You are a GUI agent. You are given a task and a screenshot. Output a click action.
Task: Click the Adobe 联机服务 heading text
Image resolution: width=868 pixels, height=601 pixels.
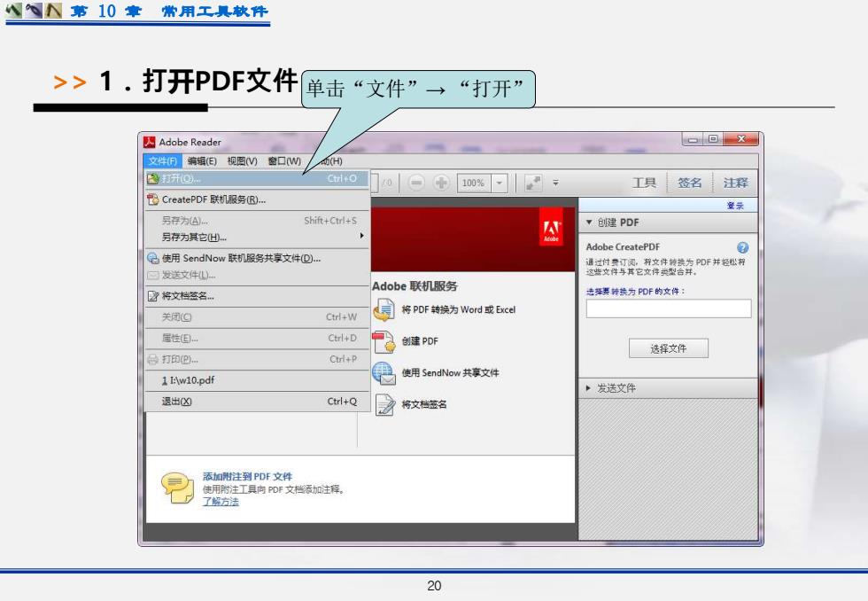415,286
